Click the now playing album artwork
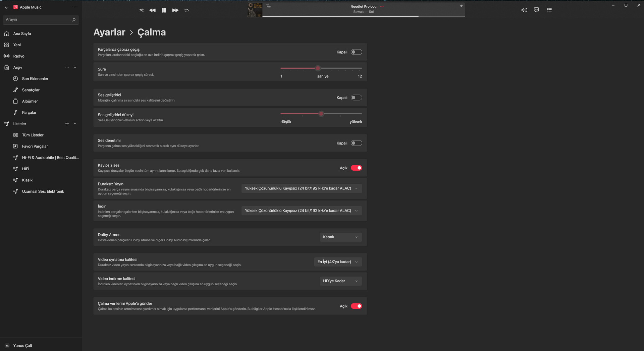This screenshot has width=644, height=351. tap(255, 10)
